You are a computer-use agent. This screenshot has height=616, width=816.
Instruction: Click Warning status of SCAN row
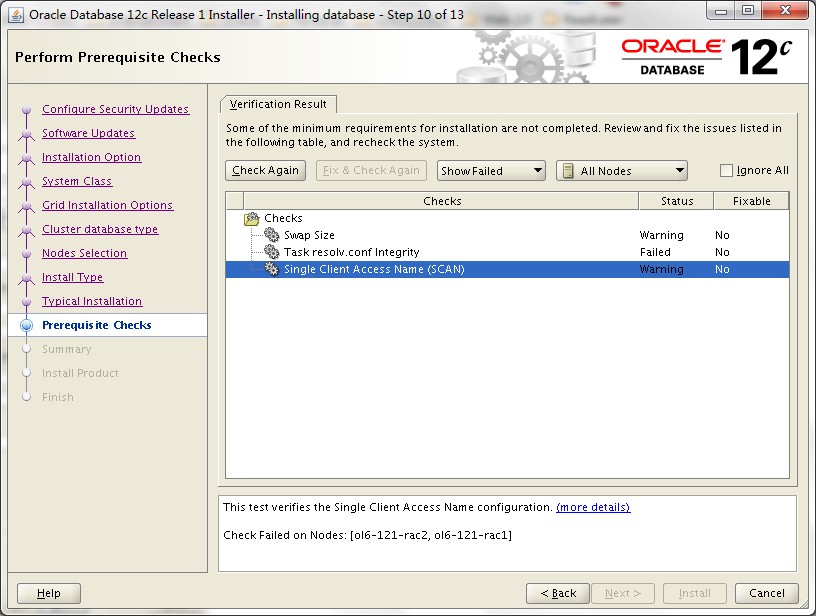click(661, 270)
